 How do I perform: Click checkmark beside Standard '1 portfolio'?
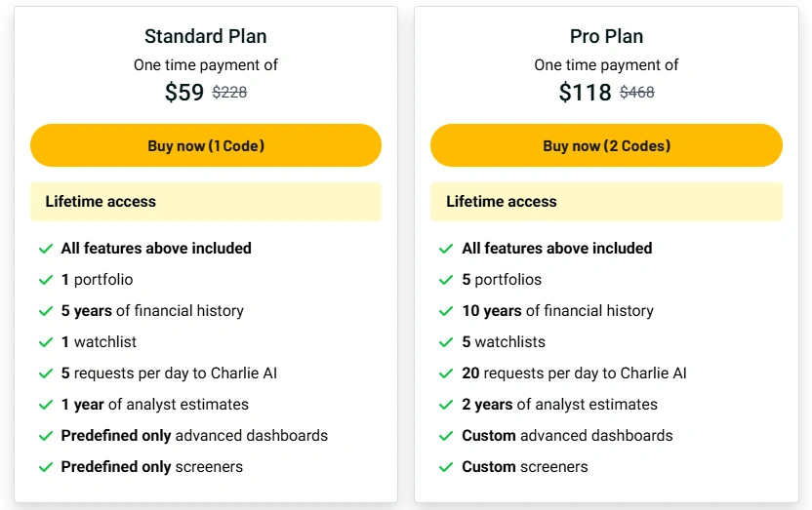click(46, 280)
